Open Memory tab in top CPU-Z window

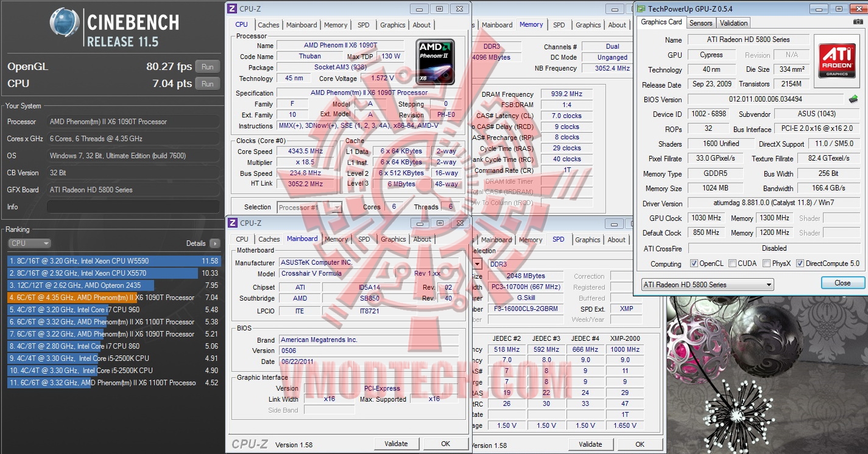(336, 25)
